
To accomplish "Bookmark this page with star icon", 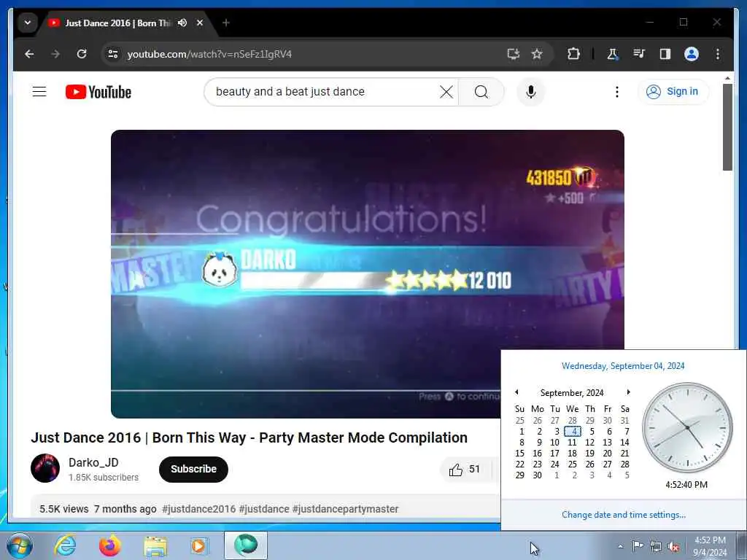I will 537,54.
